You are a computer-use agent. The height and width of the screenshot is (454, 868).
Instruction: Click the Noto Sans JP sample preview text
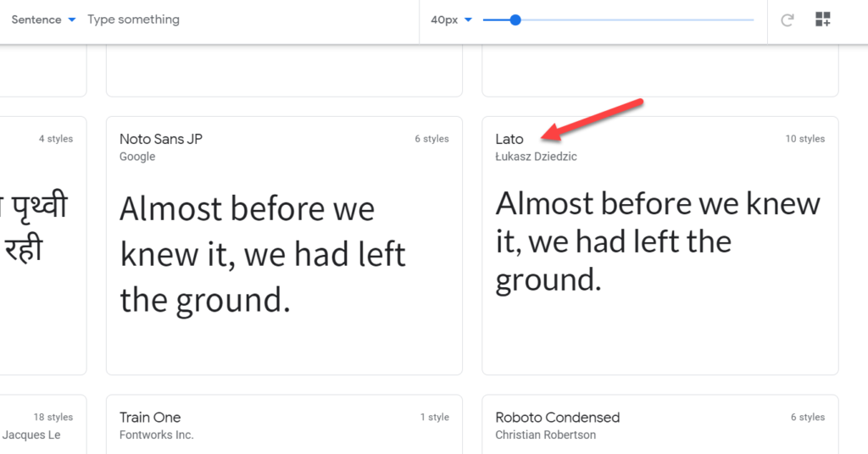coord(263,254)
